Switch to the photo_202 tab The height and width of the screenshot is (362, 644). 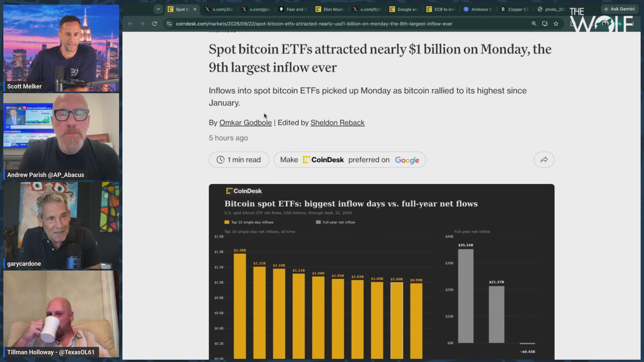coord(551,9)
